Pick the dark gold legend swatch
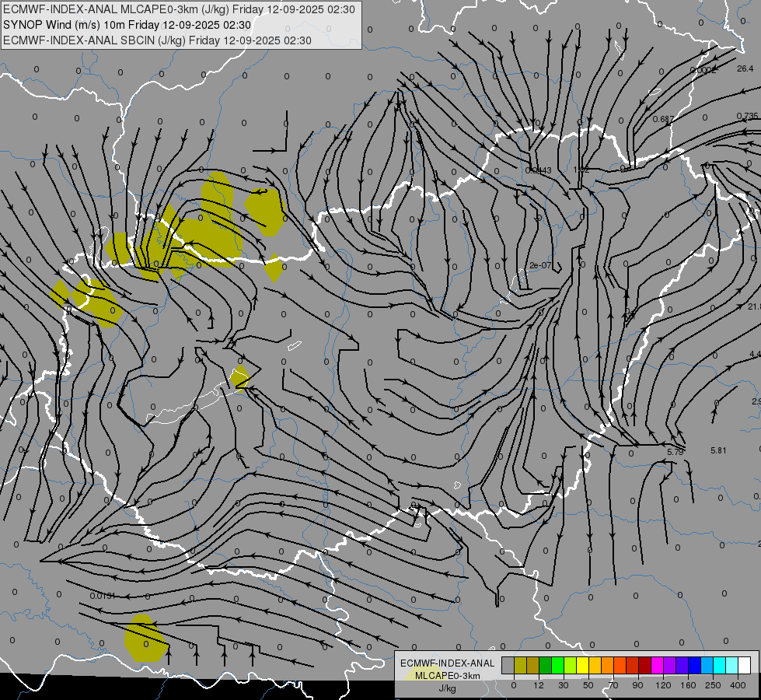Viewport: 761px width, 700px height. point(533,665)
